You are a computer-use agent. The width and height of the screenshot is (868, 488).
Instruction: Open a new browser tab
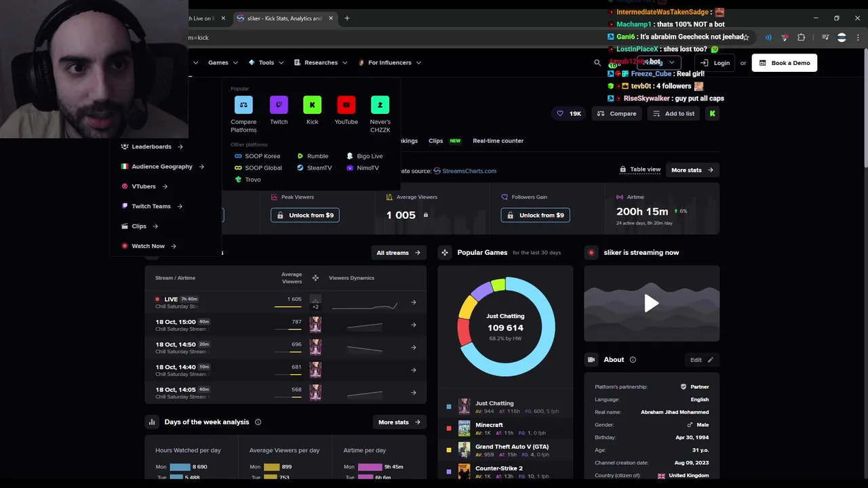347,18
